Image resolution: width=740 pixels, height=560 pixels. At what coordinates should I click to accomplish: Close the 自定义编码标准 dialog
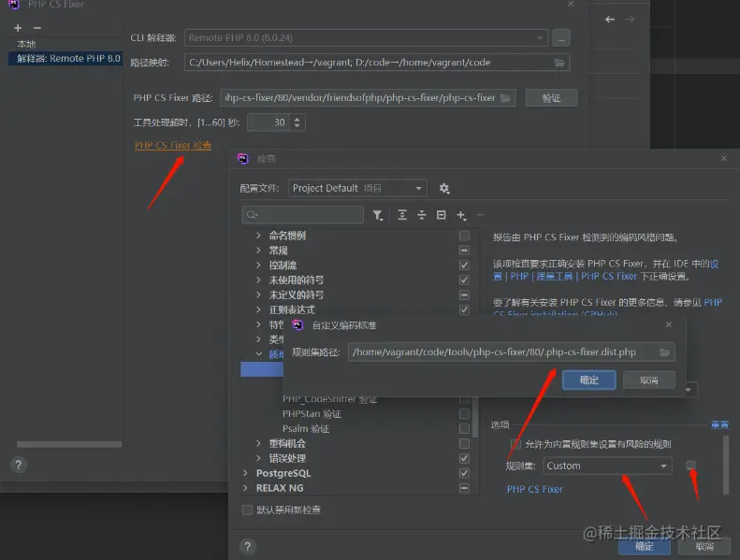coord(668,324)
